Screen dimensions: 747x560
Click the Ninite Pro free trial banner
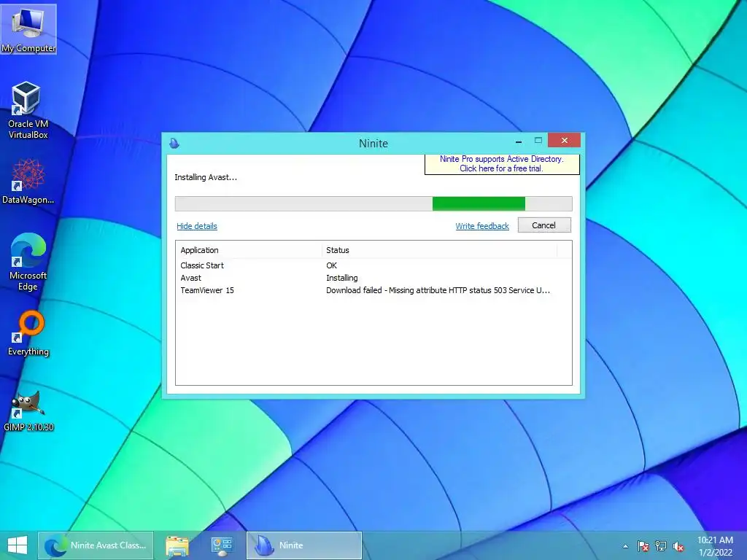[x=502, y=164]
